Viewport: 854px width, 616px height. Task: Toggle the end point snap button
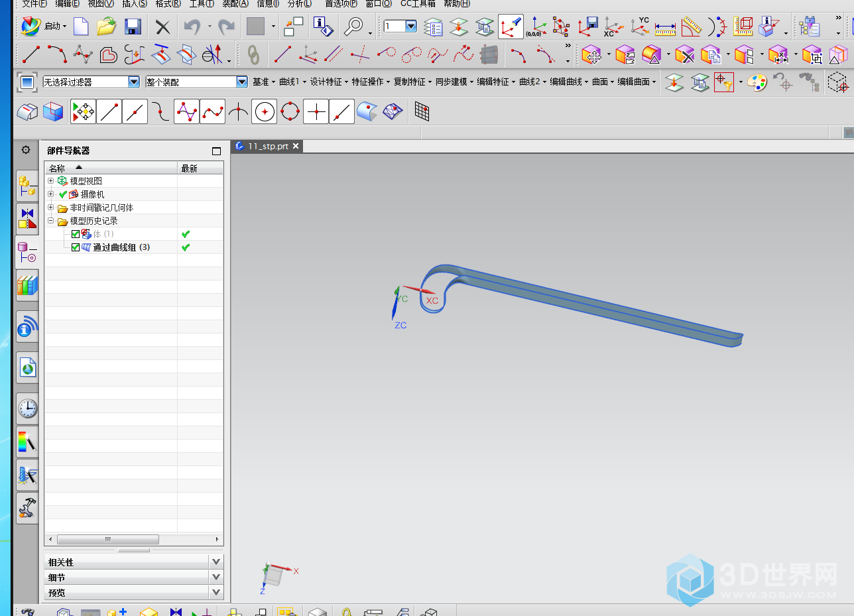(x=109, y=112)
